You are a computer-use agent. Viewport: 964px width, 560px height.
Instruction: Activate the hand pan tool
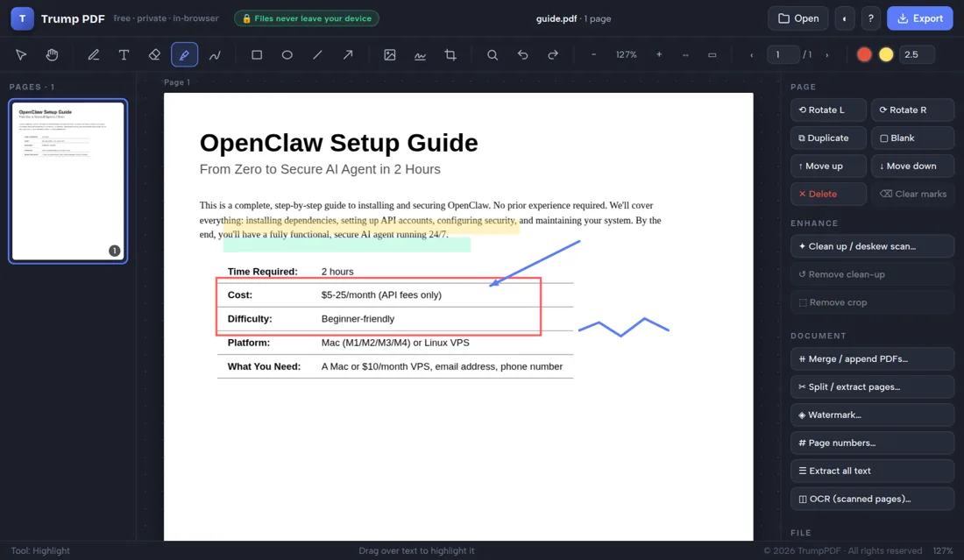click(x=53, y=54)
